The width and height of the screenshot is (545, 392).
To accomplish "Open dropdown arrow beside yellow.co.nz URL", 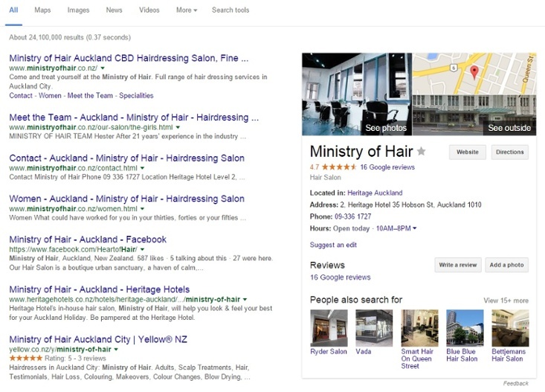I will click(116, 349).
